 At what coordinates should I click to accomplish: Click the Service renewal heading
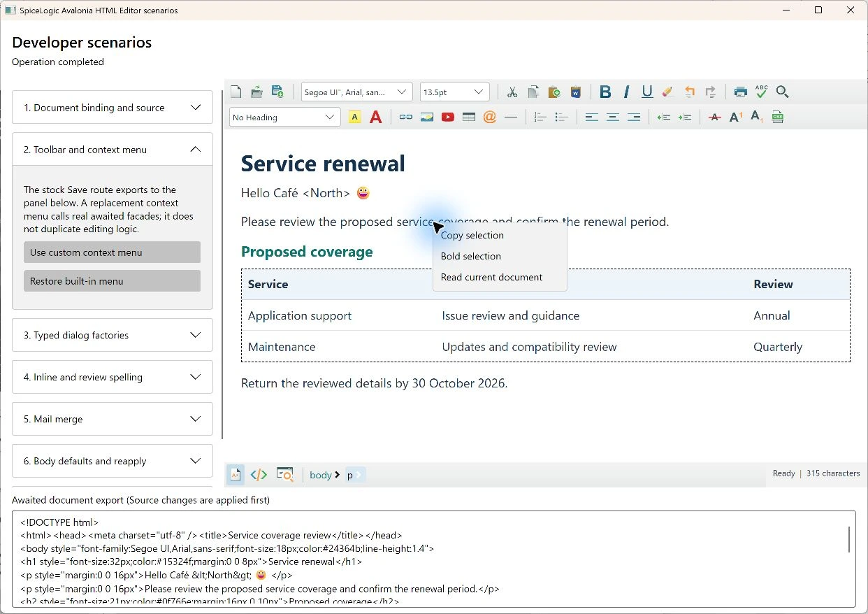coord(323,164)
